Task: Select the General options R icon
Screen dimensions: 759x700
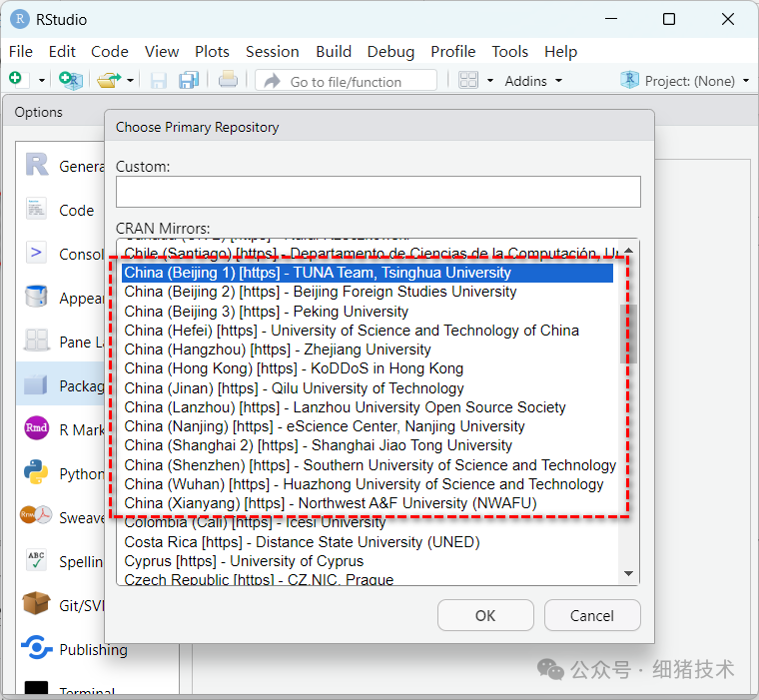Action: click(37, 165)
